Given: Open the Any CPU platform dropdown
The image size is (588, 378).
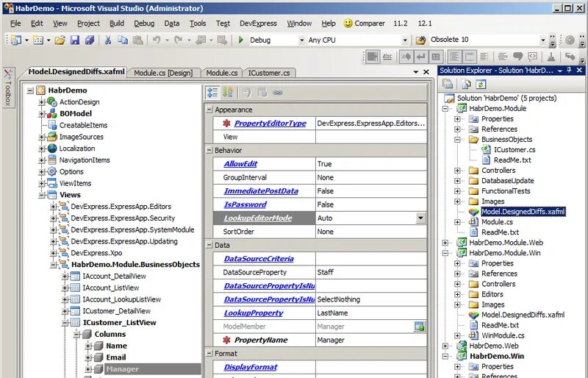Looking at the screenshot, I should coord(405,40).
